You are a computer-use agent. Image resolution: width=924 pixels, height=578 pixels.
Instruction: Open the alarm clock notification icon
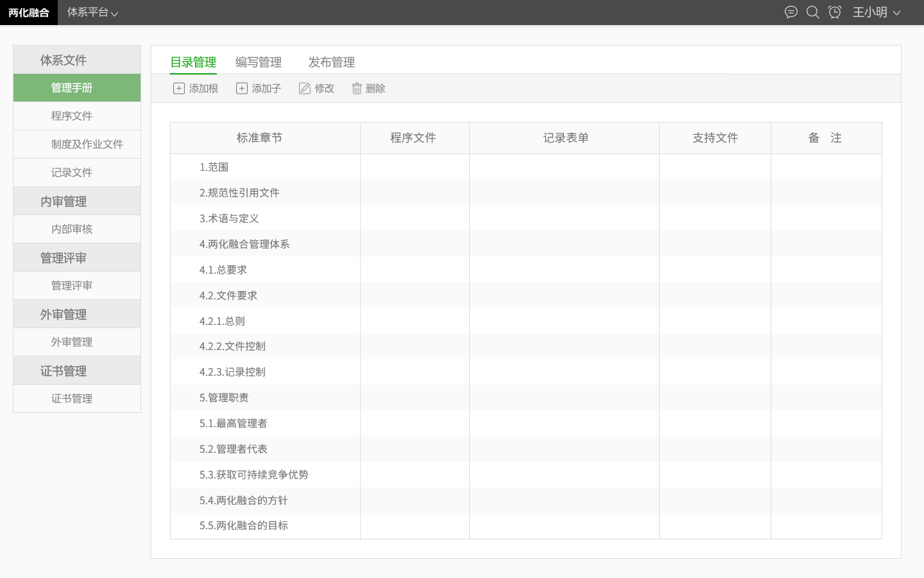tap(835, 12)
